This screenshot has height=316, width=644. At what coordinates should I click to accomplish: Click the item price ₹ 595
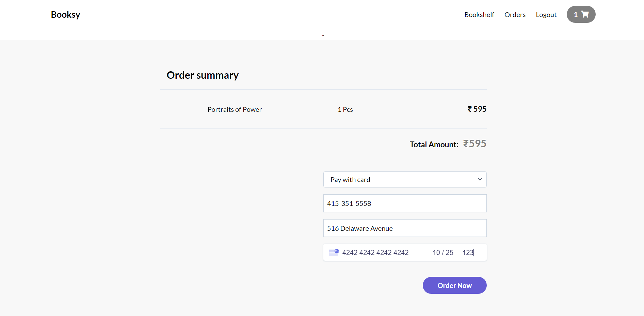(x=477, y=109)
